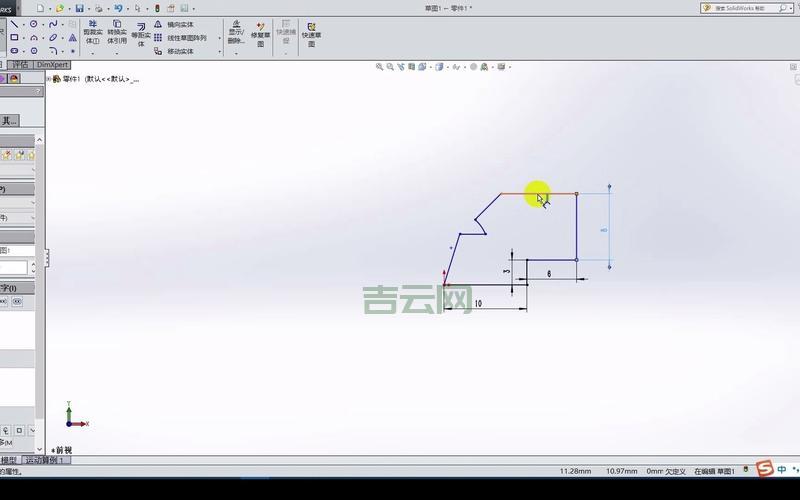Click the Convert Entities (转换实体引用) tool
This screenshot has width=800, height=500.
pos(117,32)
